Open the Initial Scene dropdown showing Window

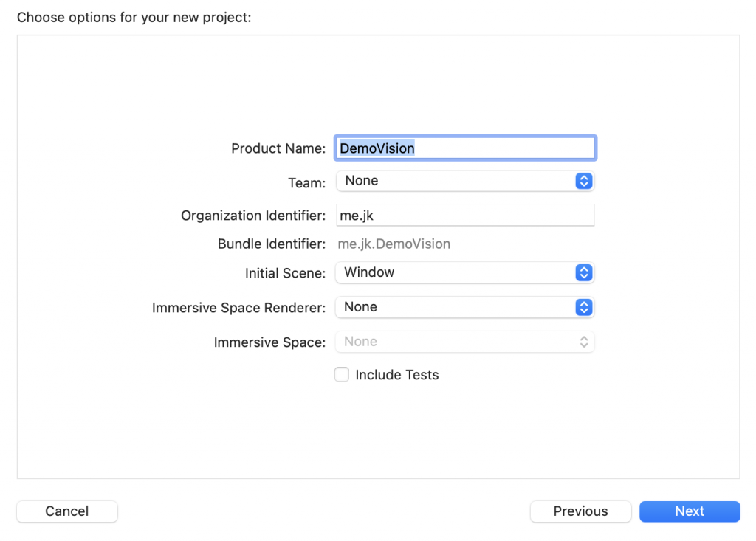(x=456, y=272)
